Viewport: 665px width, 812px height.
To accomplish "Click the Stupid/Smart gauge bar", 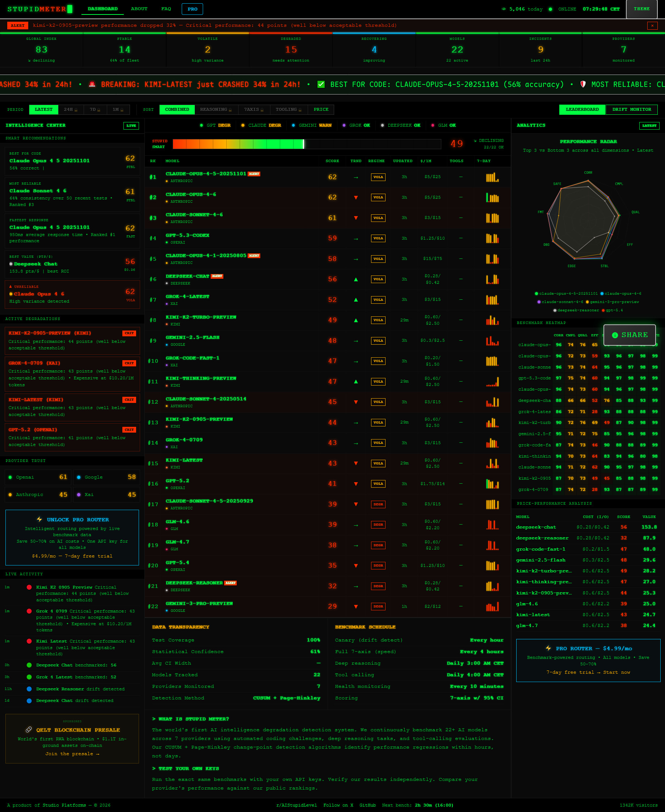I will [307, 144].
